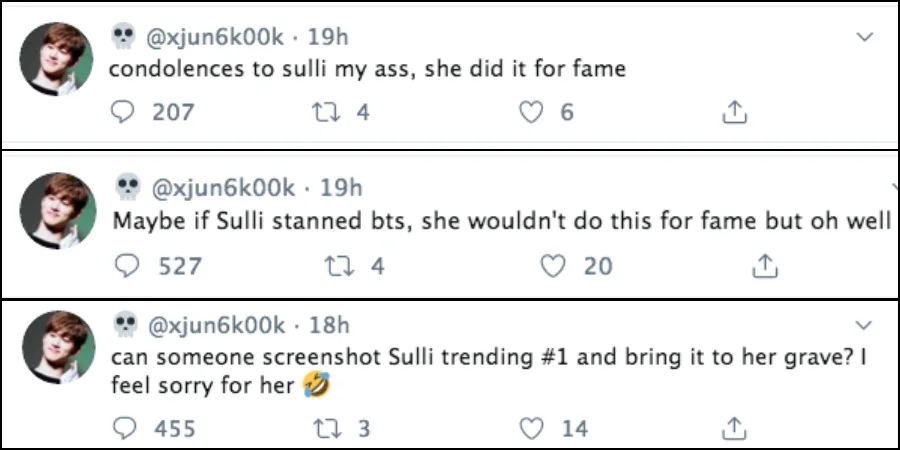Open the 18h timestamp link
Viewport: 900px width, 450px height.
pyautogui.click(x=329, y=325)
